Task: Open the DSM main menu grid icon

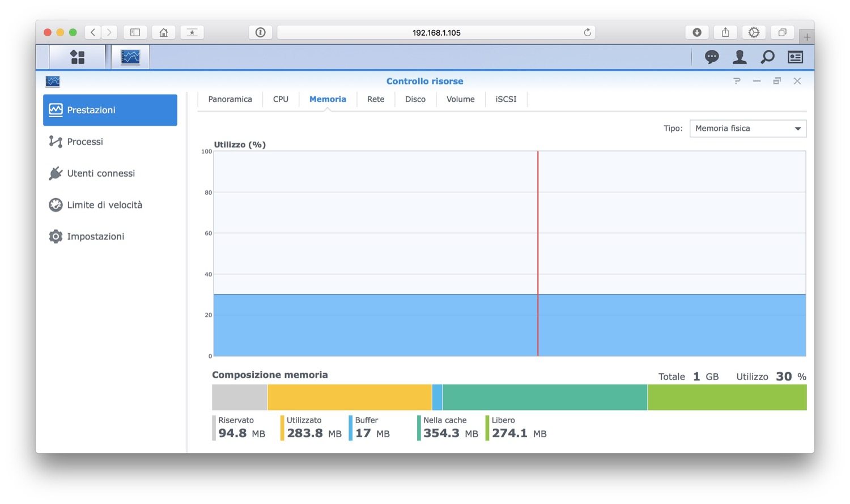Action: tap(77, 57)
